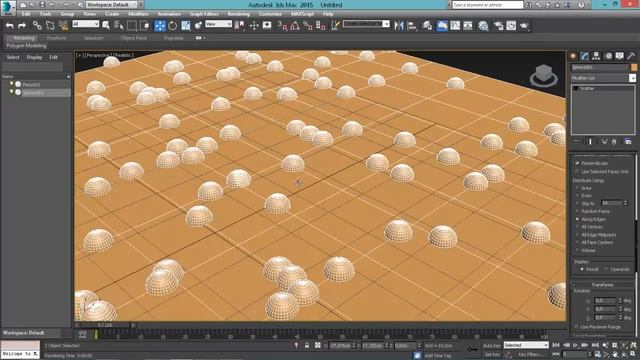The height and width of the screenshot is (360, 640).
Task: Click the Redo arrow icon
Action: coord(22,25)
